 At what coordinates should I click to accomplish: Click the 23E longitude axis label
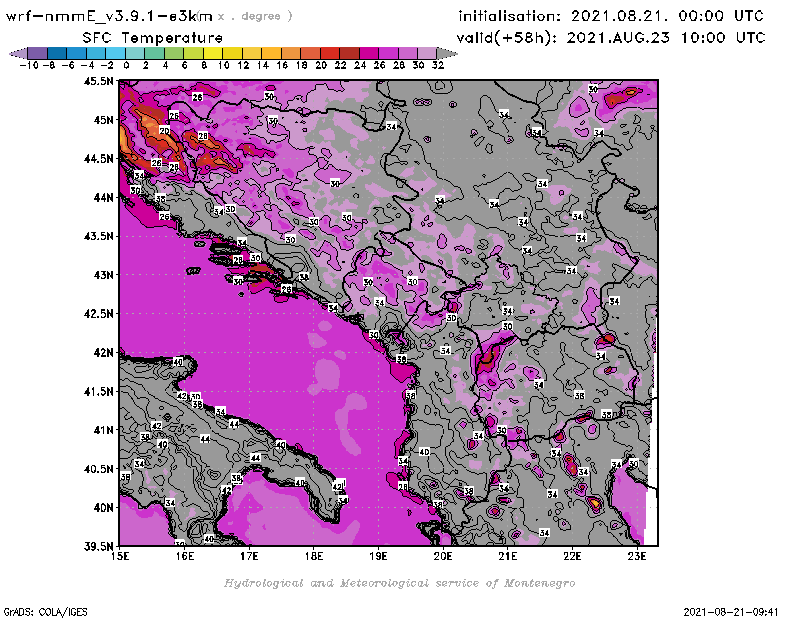click(x=636, y=555)
